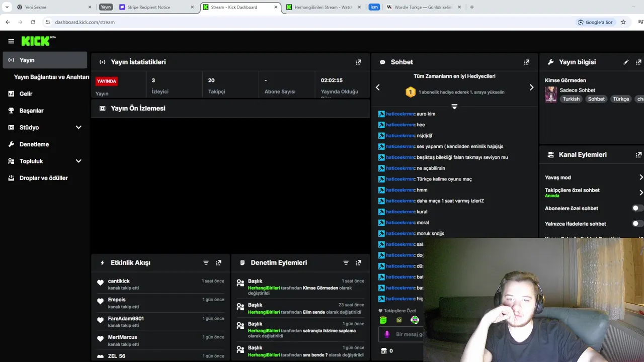Screen dimensions: 644x362
Task: Expand the Topluluk sidebar section
Action: point(78,161)
